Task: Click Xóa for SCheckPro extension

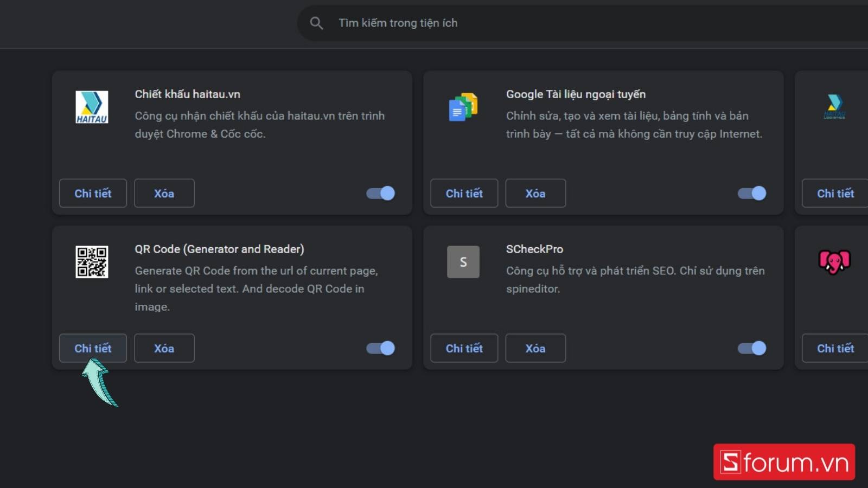Action: (535, 348)
